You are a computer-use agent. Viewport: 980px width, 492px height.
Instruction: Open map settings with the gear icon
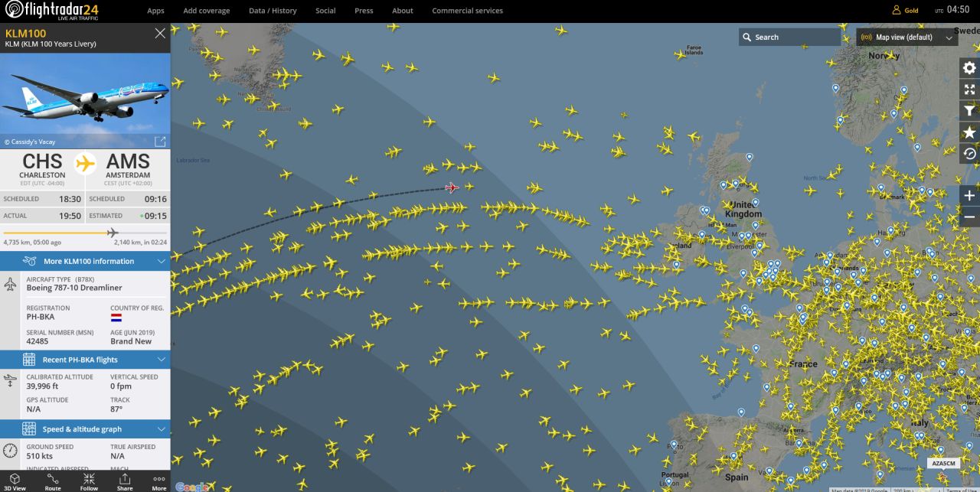click(x=969, y=67)
